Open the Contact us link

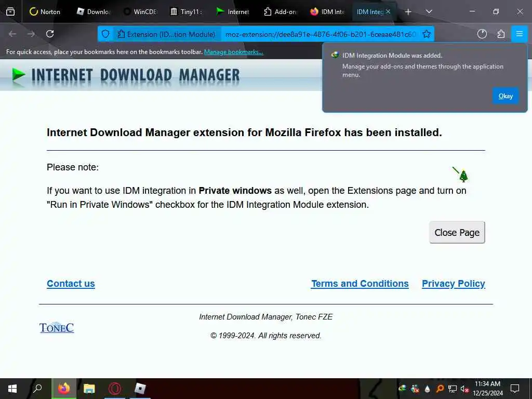click(x=71, y=284)
